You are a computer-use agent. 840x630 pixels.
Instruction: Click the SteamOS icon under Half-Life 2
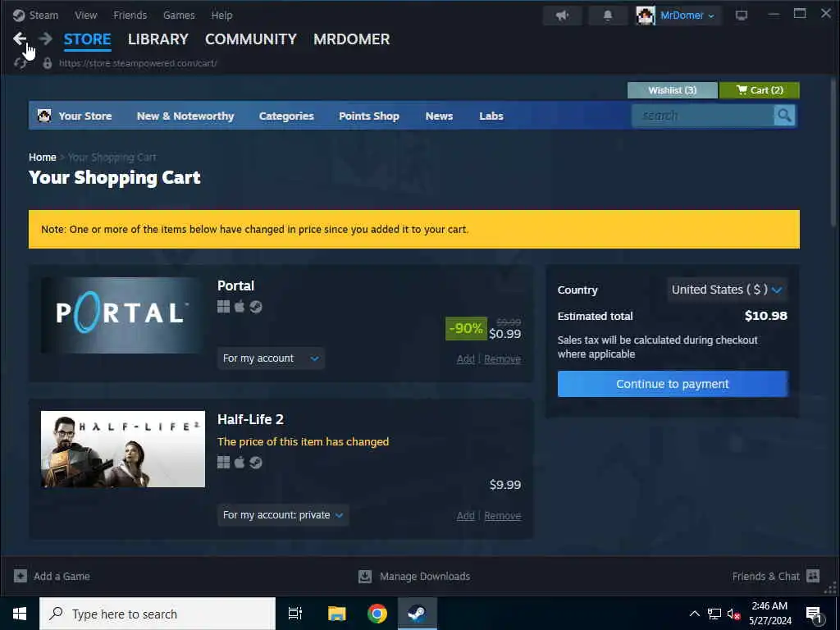256,463
